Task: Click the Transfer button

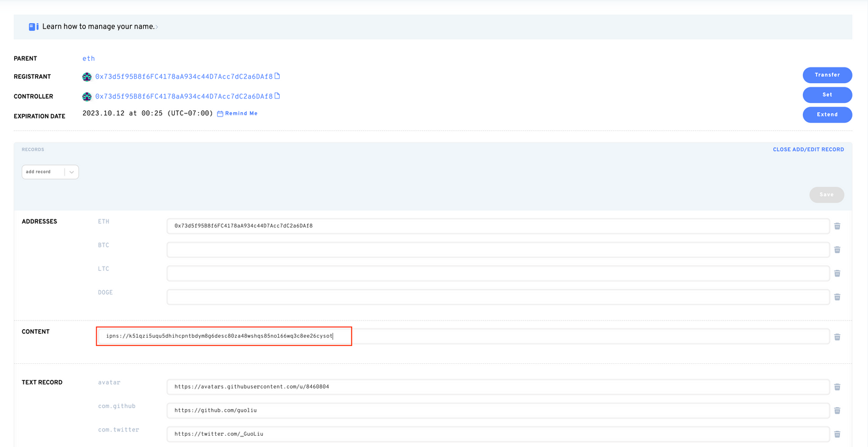Action: (x=827, y=75)
